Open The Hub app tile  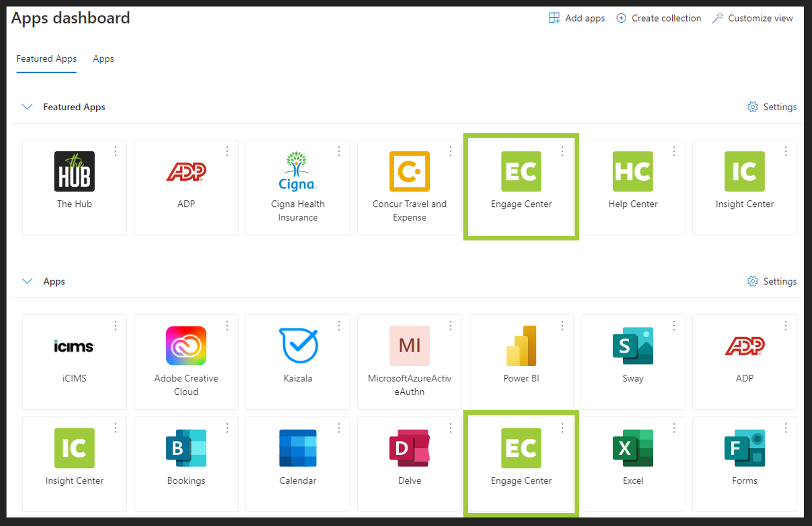click(74, 187)
